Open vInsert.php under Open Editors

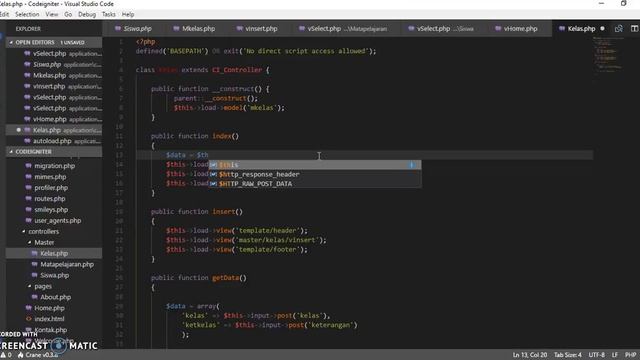(54, 87)
